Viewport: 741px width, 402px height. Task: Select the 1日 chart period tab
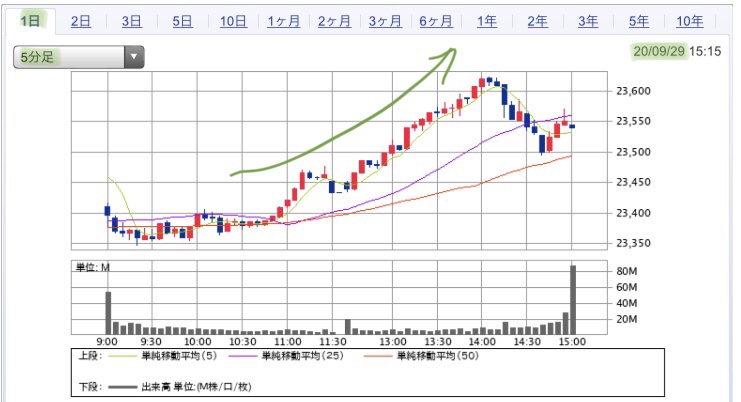30,21
